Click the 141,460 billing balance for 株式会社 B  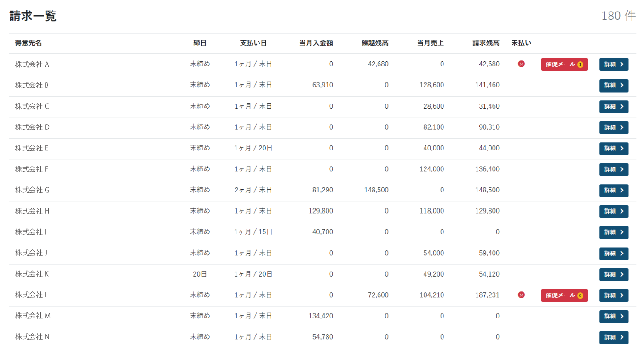[487, 85]
